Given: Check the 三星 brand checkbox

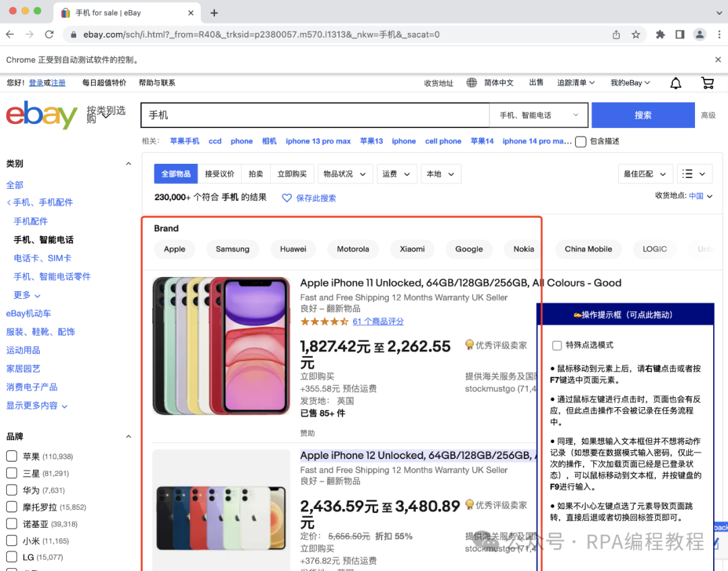Looking at the screenshot, I should tap(11, 473).
